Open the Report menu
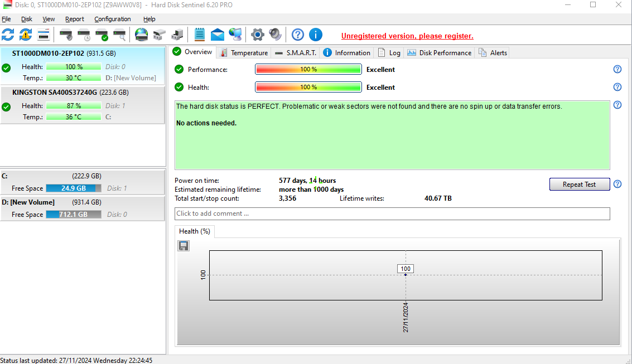 pyautogui.click(x=75, y=19)
